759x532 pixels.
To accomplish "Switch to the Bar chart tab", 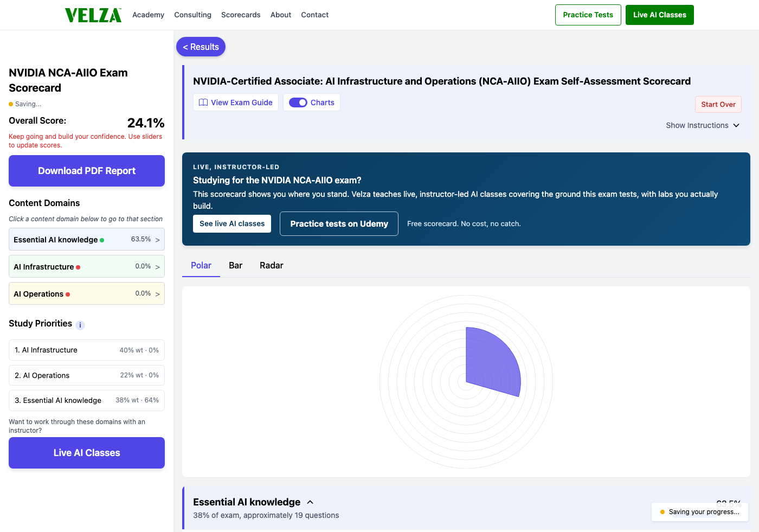I will [x=235, y=265].
